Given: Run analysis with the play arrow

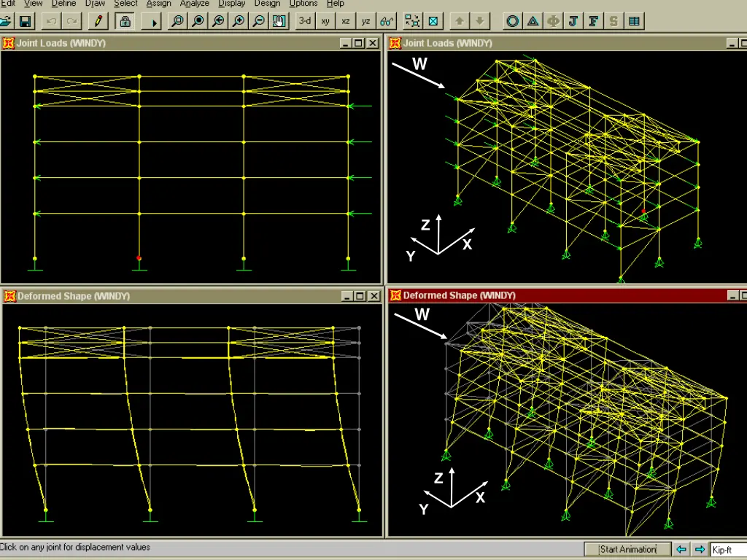Looking at the screenshot, I should point(154,22).
